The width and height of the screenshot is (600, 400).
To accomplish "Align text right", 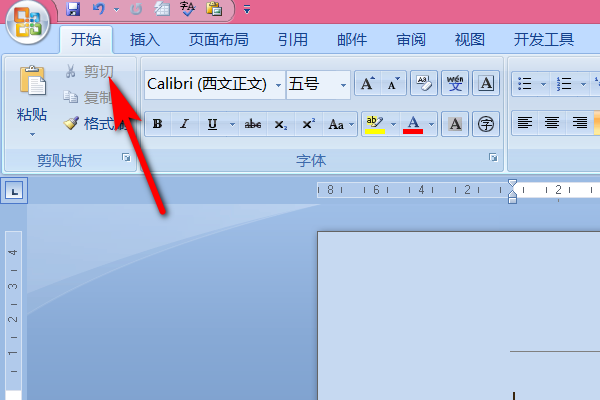I will [x=580, y=123].
